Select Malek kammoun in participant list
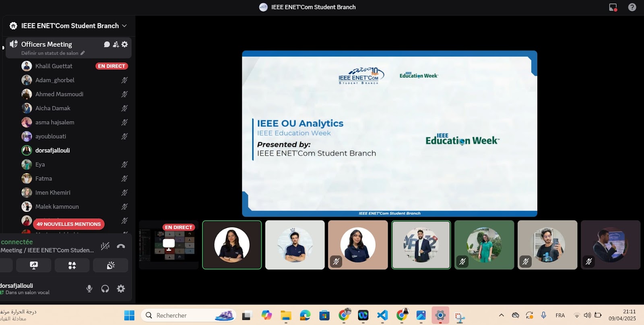The height and width of the screenshot is (325, 644). click(x=75, y=207)
